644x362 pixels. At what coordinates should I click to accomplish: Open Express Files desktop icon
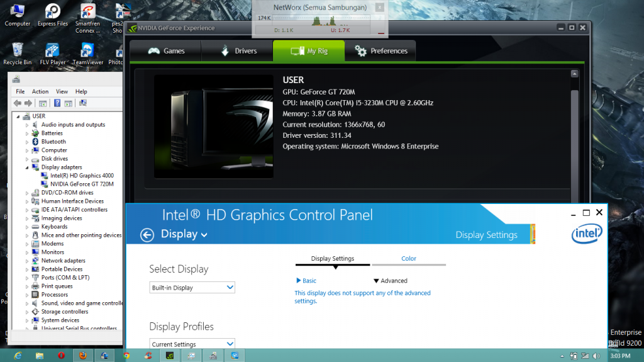coord(53,15)
